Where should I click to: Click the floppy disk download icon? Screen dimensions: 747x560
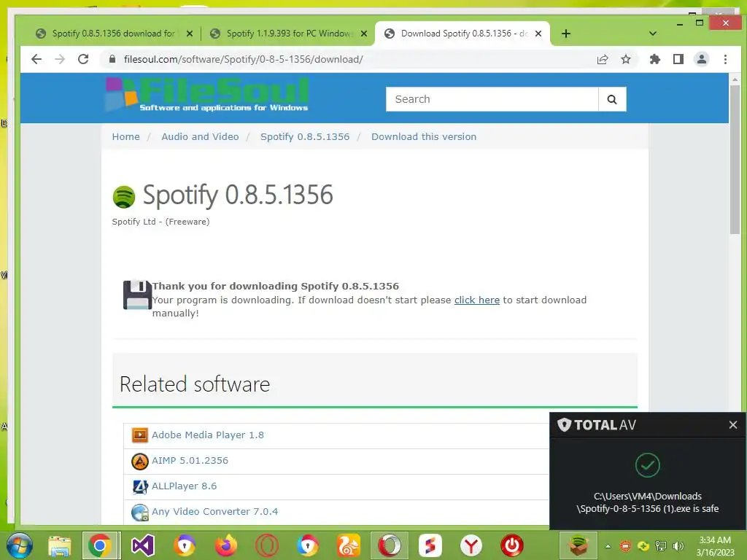point(137,295)
